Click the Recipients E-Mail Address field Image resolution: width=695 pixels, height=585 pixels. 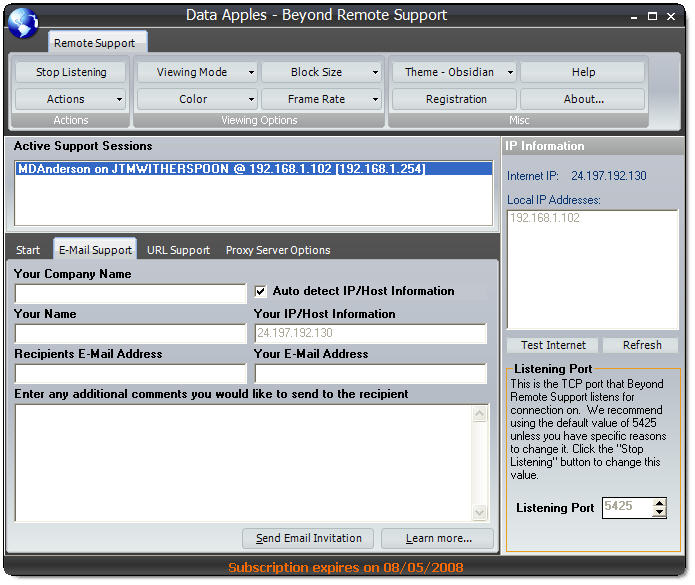pos(130,374)
